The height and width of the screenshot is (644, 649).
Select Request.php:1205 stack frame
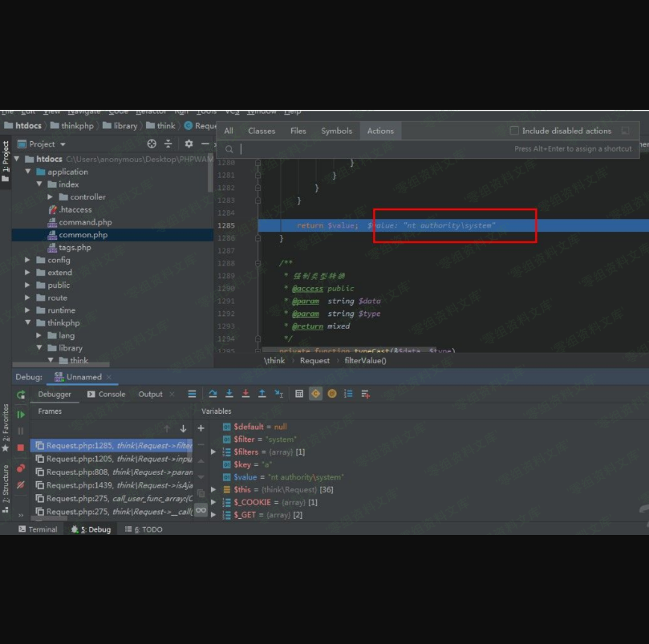[112, 460]
